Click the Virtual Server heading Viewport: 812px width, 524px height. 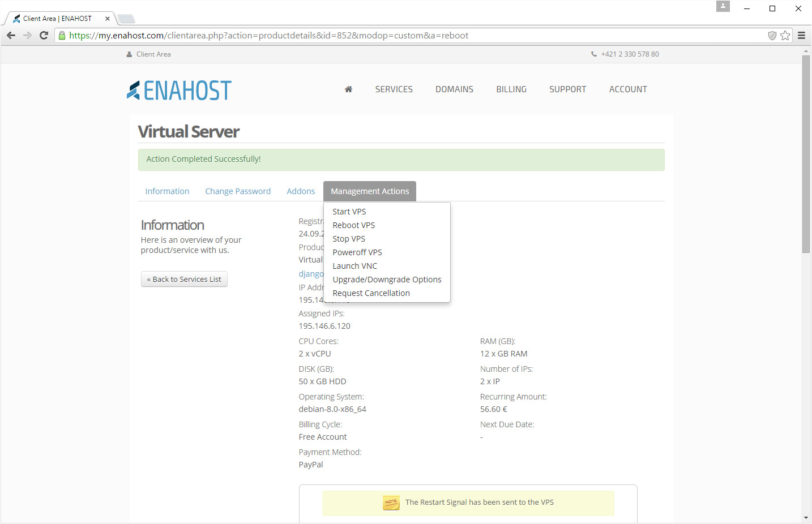(189, 132)
